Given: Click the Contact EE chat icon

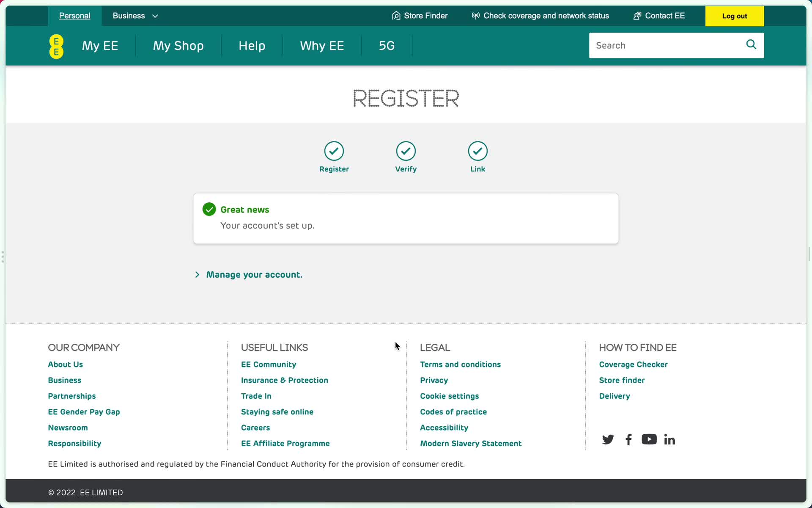Looking at the screenshot, I should pos(637,16).
